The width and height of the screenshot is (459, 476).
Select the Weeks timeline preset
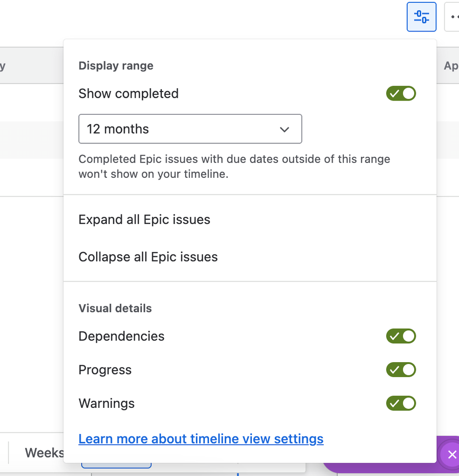click(x=44, y=452)
